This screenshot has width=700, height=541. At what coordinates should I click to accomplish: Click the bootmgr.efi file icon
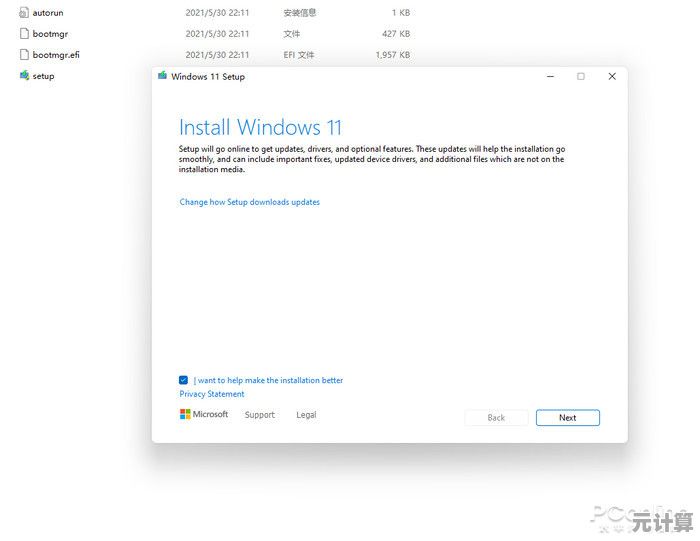point(24,54)
